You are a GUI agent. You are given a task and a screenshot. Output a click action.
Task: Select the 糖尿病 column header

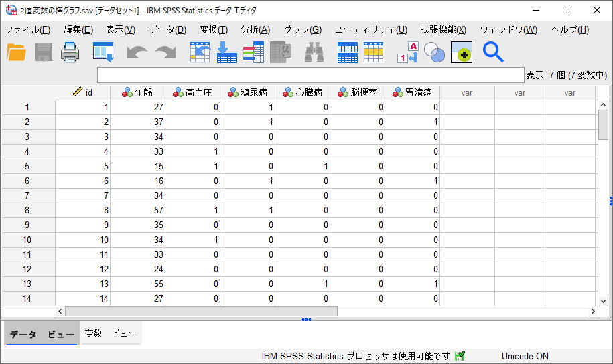(247, 92)
